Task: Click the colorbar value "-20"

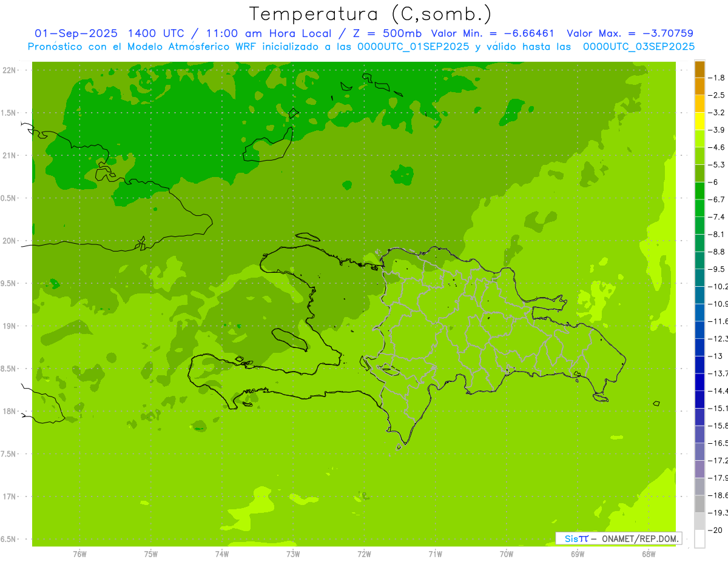Action: 716,530
